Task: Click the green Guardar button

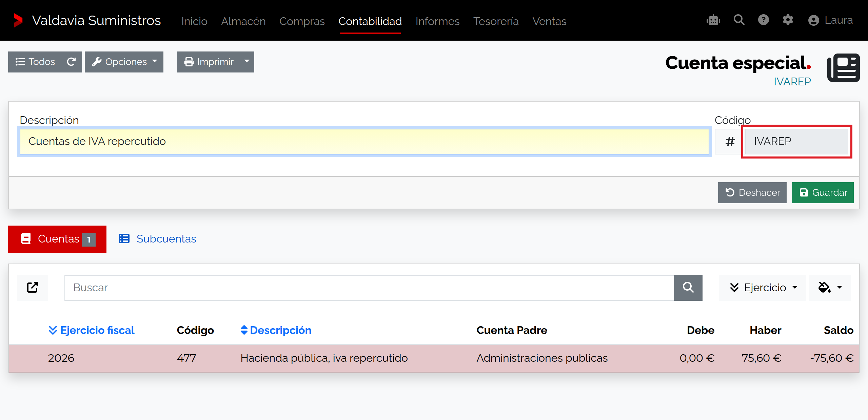Action: 823,193
